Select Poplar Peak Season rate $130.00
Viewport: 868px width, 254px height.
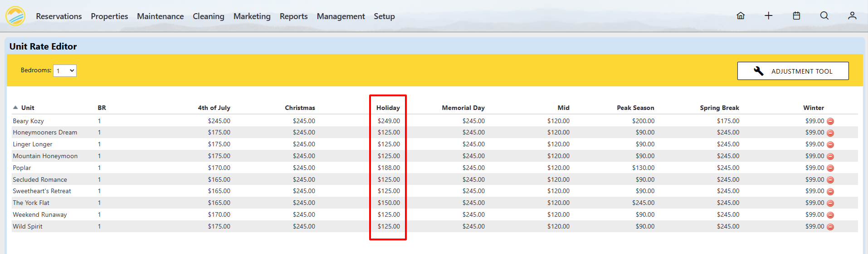coord(643,168)
